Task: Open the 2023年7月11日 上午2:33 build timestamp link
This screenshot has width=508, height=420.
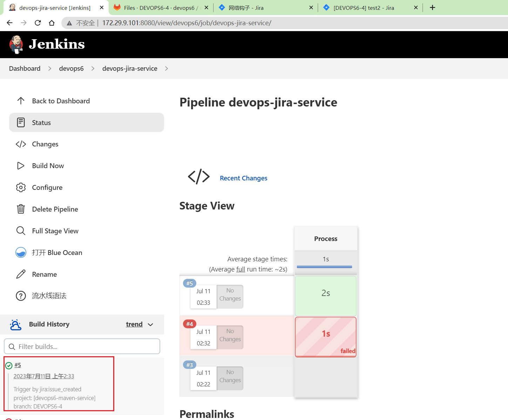Action: click(44, 376)
